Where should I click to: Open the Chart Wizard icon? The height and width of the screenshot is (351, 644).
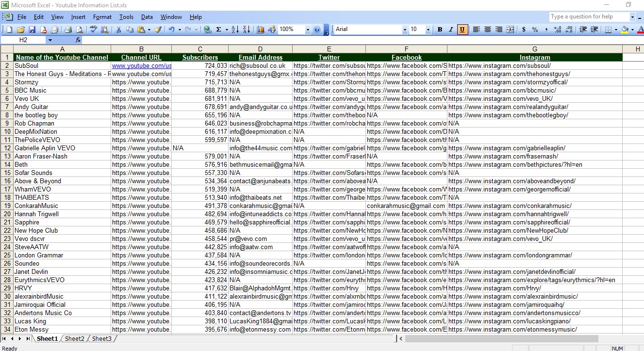(x=261, y=30)
